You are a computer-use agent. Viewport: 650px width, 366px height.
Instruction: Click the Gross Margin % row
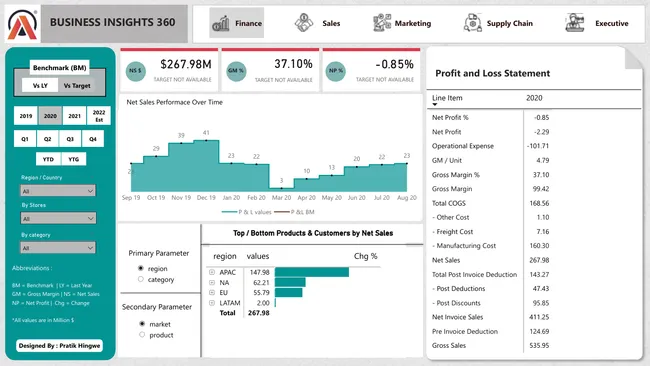pos(491,175)
